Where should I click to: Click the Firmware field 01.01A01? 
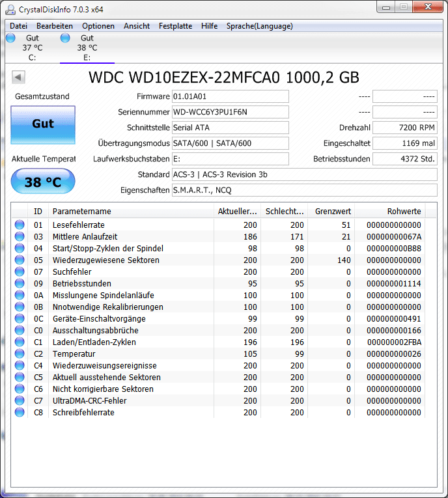click(x=231, y=96)
